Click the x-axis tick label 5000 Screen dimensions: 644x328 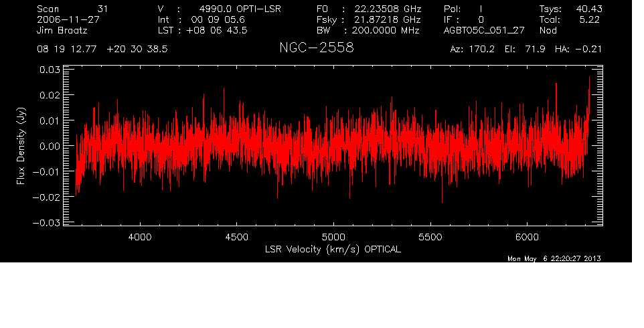[x=333, y=237]
